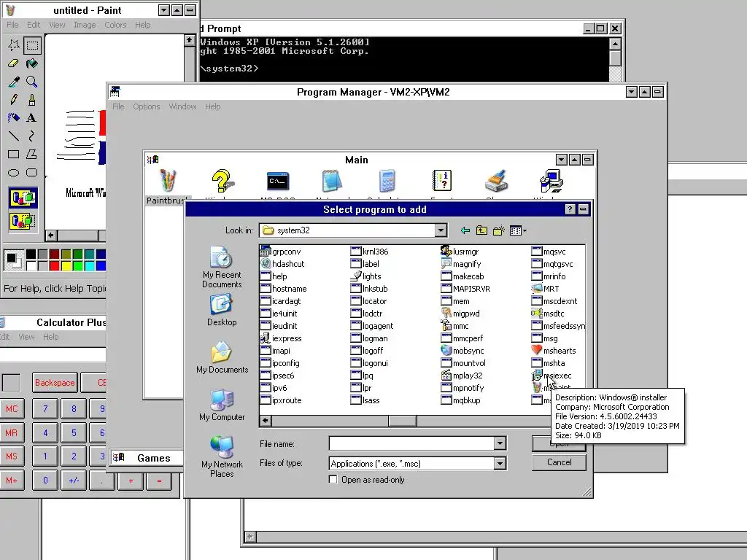The height and width of the screenshot is (560, 747).
Task: Open My Network Places in places bar
Action: [222, 456]
